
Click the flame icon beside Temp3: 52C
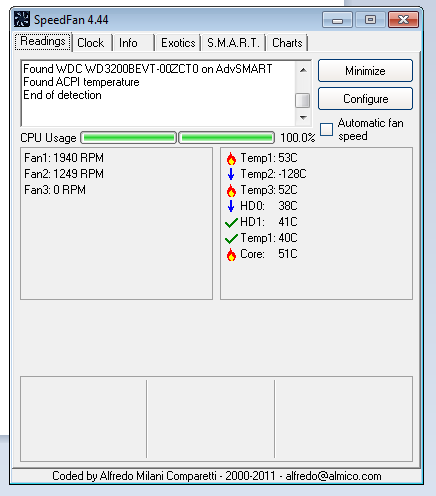point(231,190)
